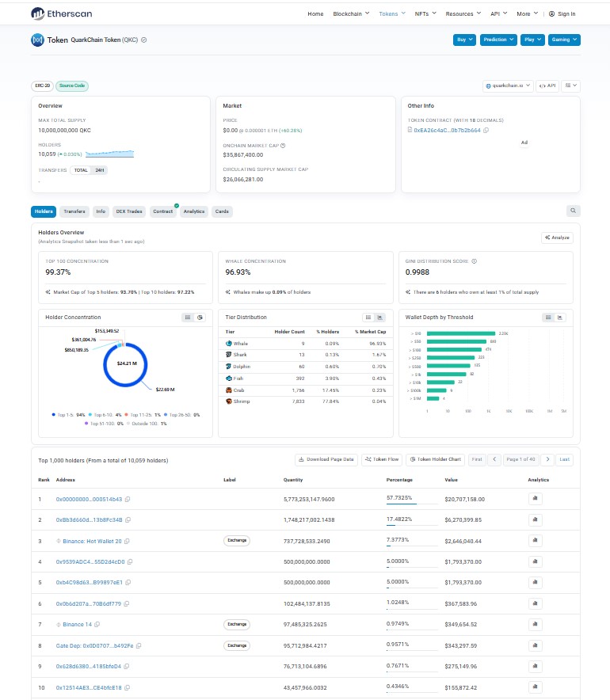610x700 pixels.
Task: Click the onchain market cap help icon
Action: coord(283,146)
